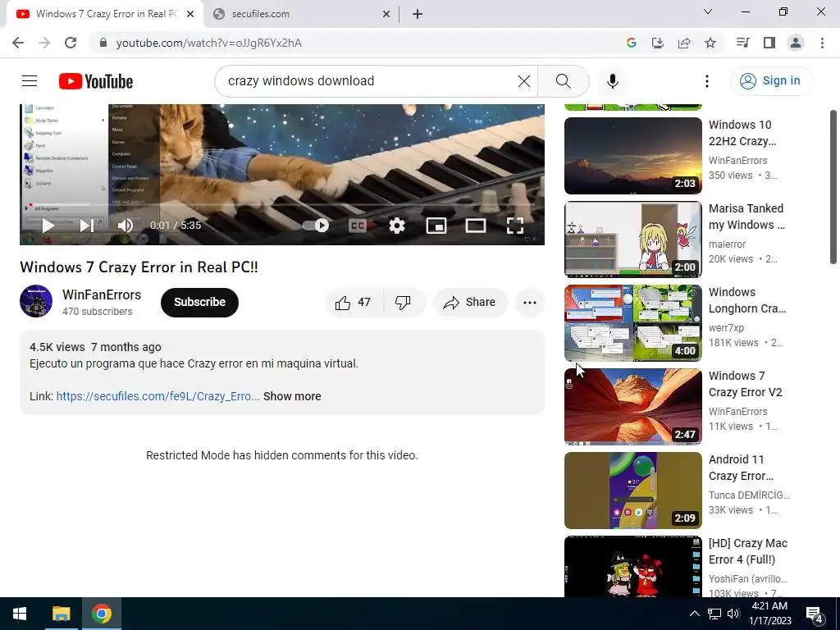Open system volume tray icon
The image size is (840, 630).
click(x=733, y=614)
